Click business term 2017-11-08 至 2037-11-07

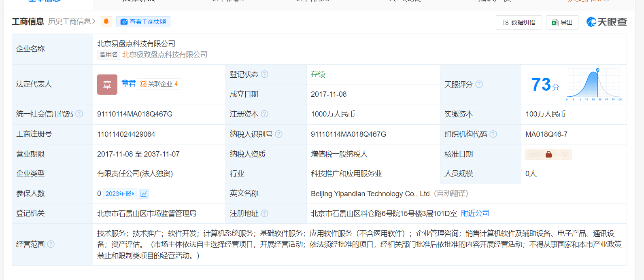tap(138, 154)
